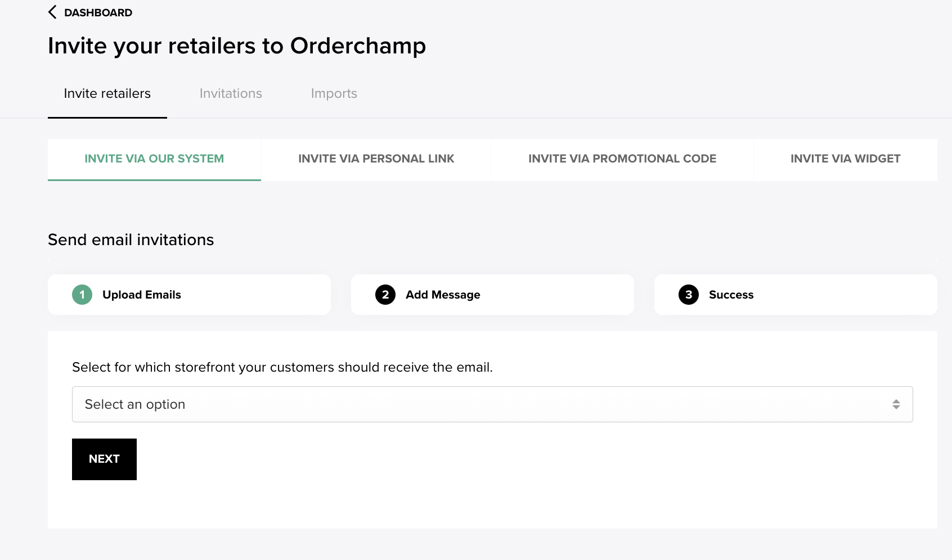Viewport: 952px width, 560px height.
Task: Choose the INVITE VIA WIDGET tab
Action: pyautogui.click(x=845, y=159)
